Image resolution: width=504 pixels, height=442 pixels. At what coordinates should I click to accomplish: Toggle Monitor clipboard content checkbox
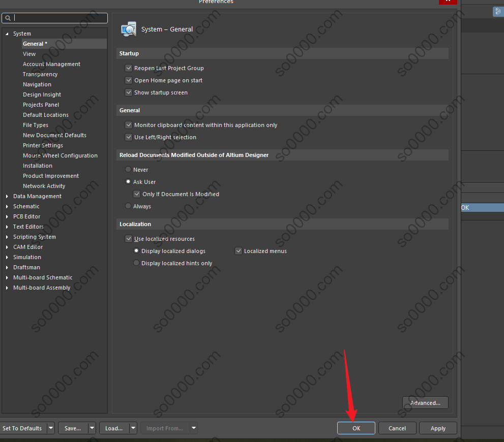(129, 125)
